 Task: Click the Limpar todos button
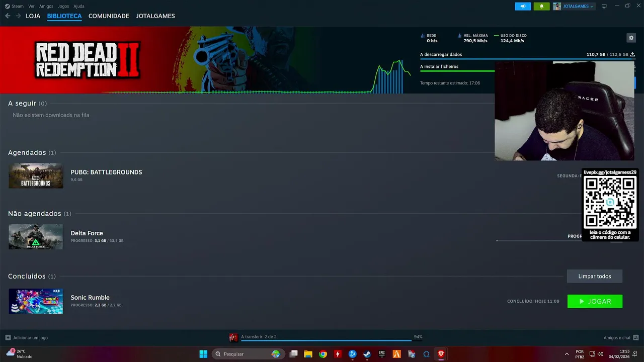[595, 276]
